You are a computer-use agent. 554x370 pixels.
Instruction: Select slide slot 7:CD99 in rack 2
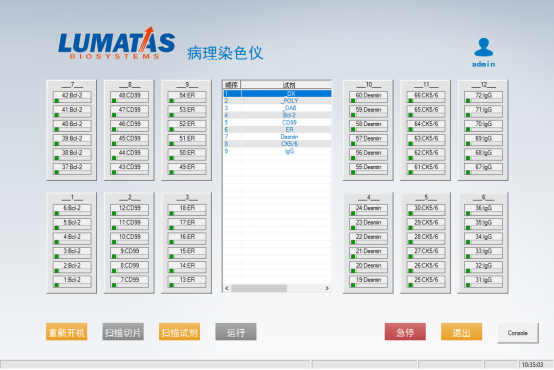[129, 281]
